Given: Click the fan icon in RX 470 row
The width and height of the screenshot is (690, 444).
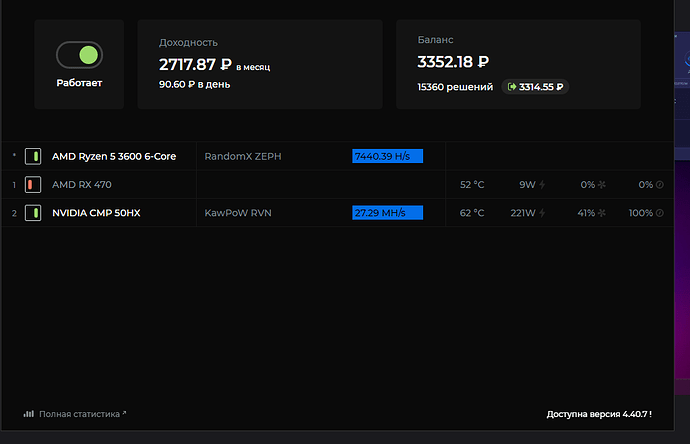Looking at the screenshot, I should pos(600,185).
